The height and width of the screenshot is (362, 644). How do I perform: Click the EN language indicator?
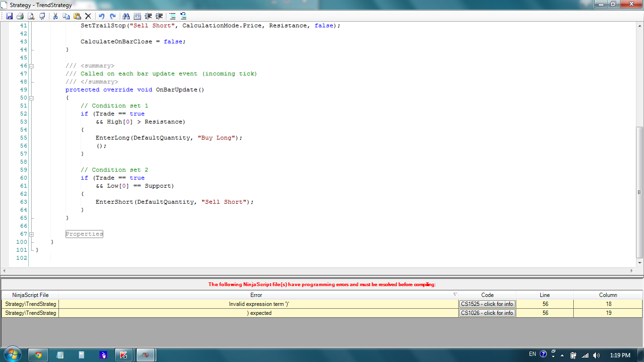click(532, 354)
